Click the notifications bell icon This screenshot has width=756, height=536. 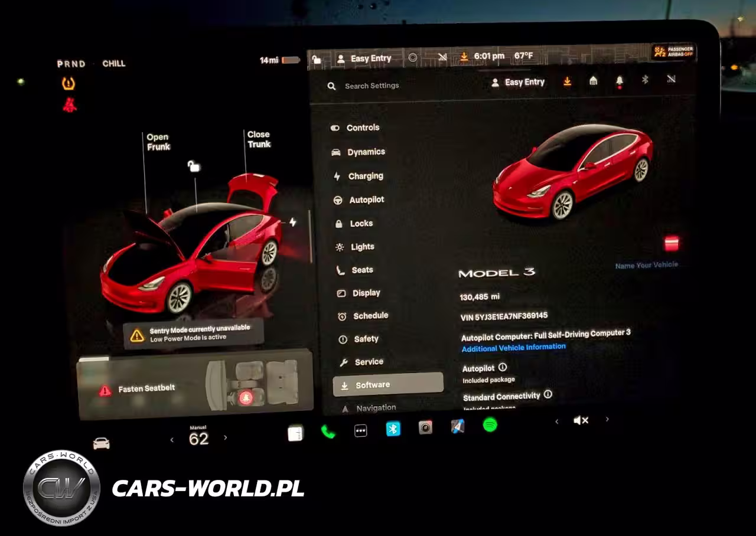point(620,81)
